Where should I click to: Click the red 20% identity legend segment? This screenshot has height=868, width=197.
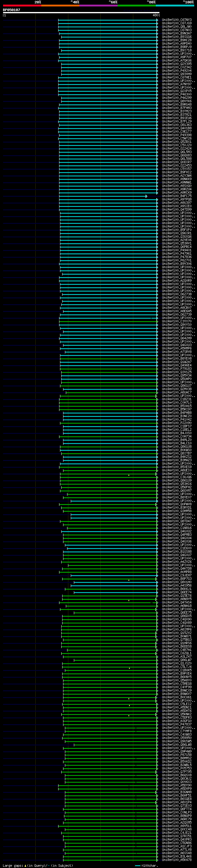coord(22,6)
